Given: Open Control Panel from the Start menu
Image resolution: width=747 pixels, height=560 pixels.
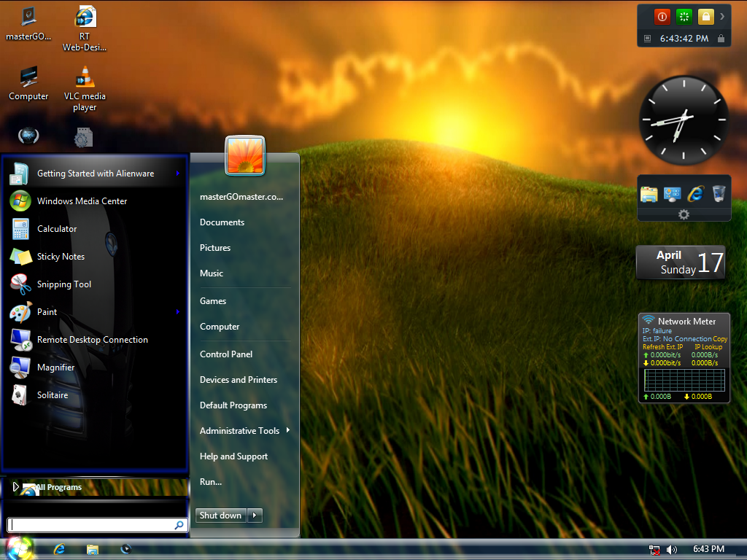Looking at the screenshot, I should pos(226,354).
